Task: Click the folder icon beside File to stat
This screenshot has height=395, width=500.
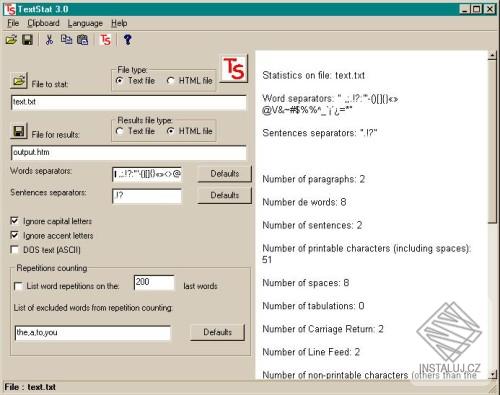Action: point(19,80)
